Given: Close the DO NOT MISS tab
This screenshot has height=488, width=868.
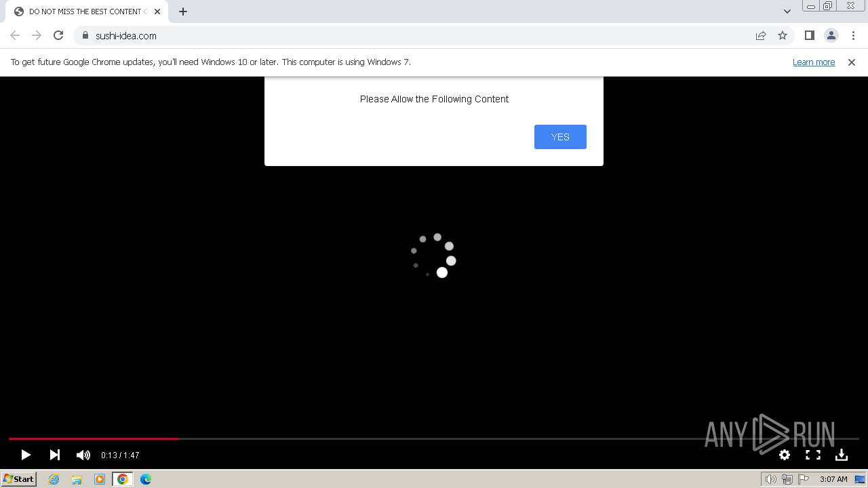Looking at the screenshot, I should click(157, 12).
